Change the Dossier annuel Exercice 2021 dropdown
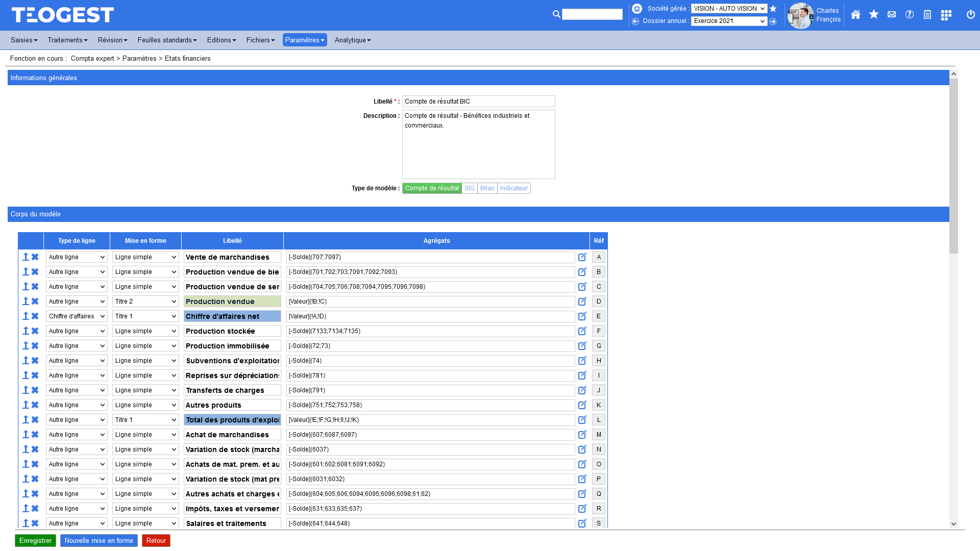This screenshot has width=980, height=551. pos(728,21)
